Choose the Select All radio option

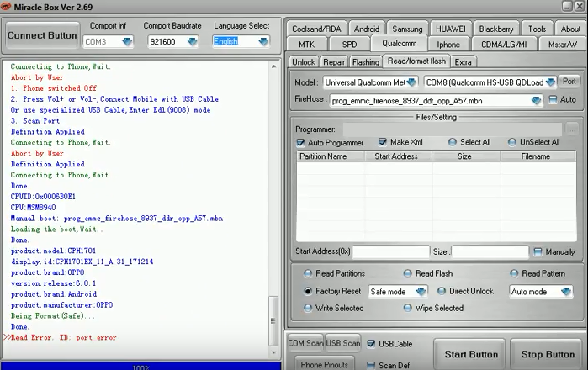(453, 142)
